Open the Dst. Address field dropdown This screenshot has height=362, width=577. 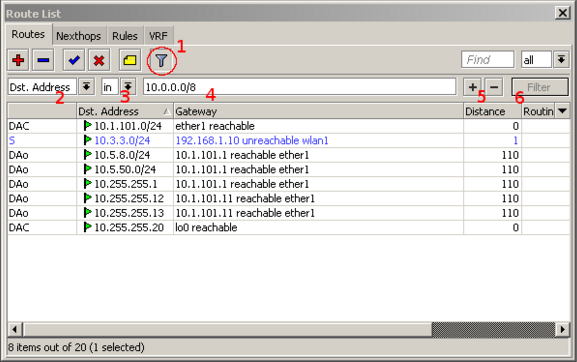tap(86, 87)
